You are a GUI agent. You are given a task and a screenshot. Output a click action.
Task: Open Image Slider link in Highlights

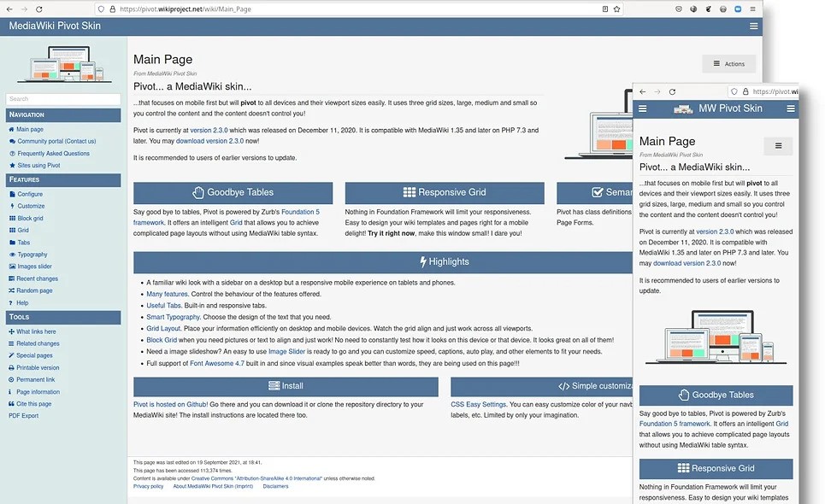[286, 352]
